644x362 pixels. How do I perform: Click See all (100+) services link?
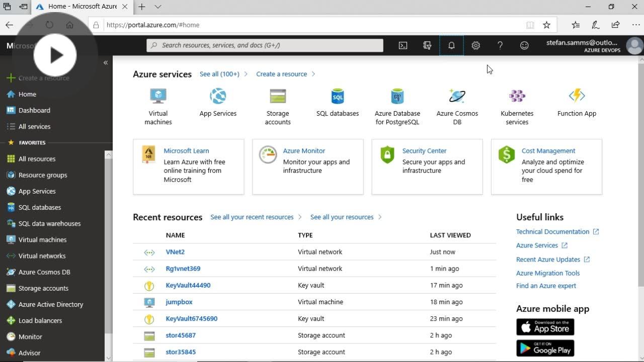pyautogui.click(x=219, y=74)
